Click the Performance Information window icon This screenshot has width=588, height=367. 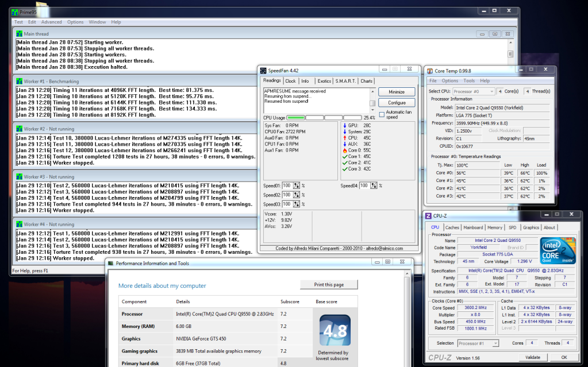pos(110,263)
